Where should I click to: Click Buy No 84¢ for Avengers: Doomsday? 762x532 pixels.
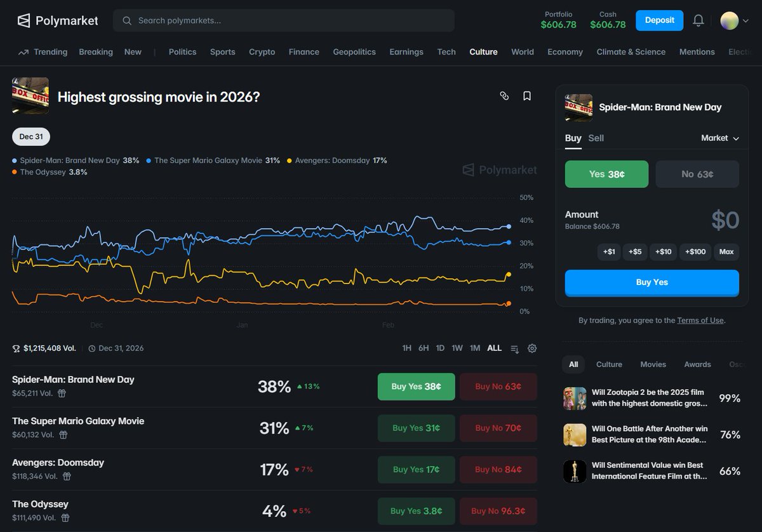pos(498,470)
